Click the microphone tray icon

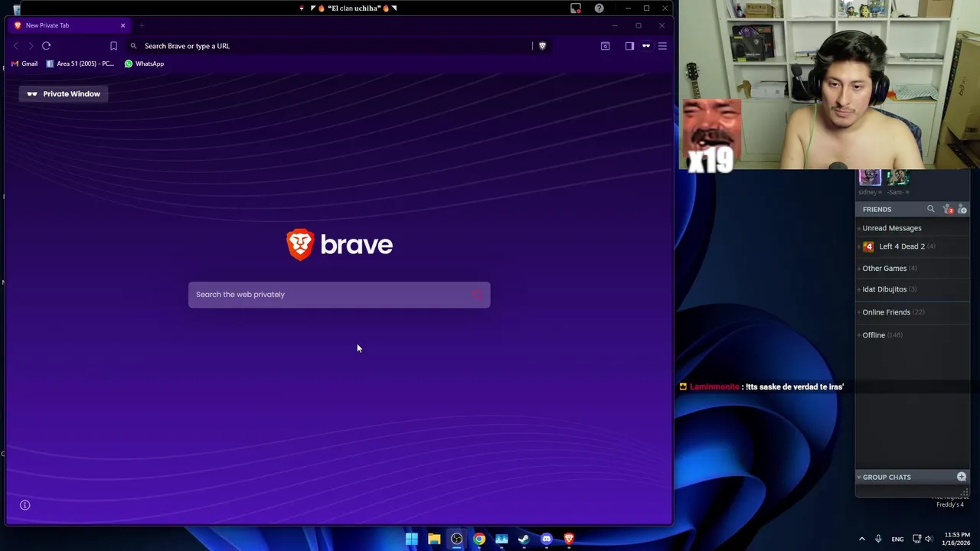point(878,539)
